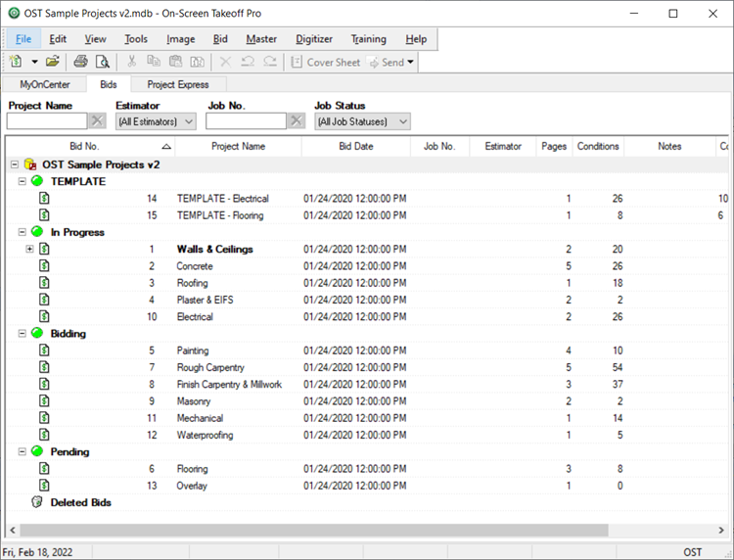Open the Send dropdown arrow
The width and height of the screenshot is (734, 560).
[410, 62]
